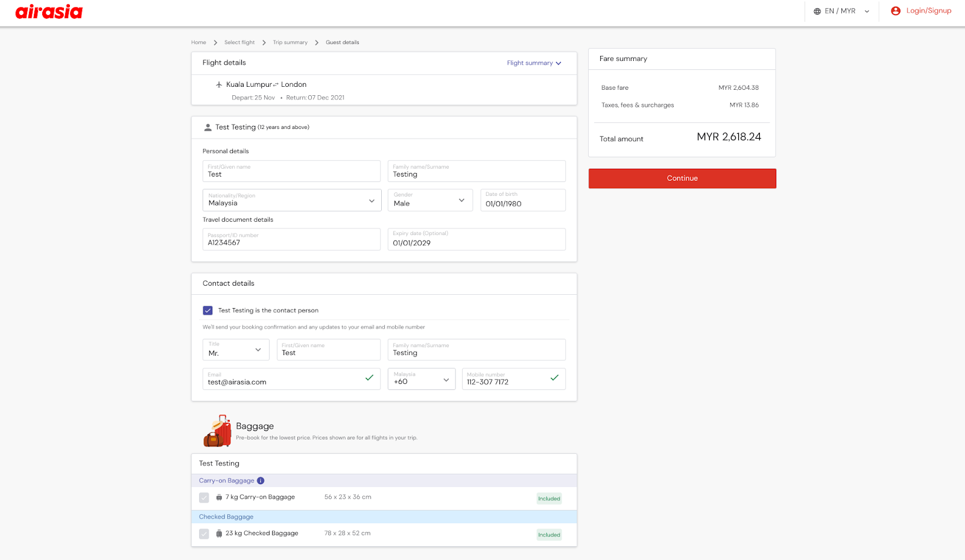965x560 pixels.
Task: Click the Date of birth field
Action: tap(523, 200)
